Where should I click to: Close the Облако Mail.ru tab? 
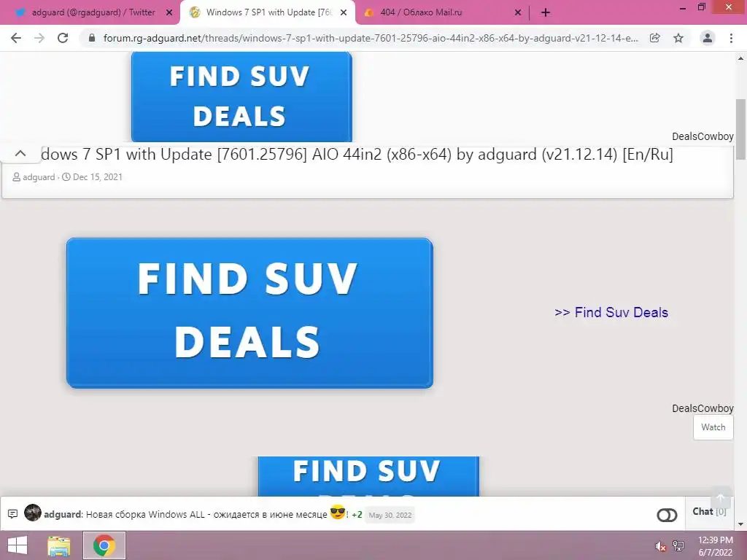[518, 13]
